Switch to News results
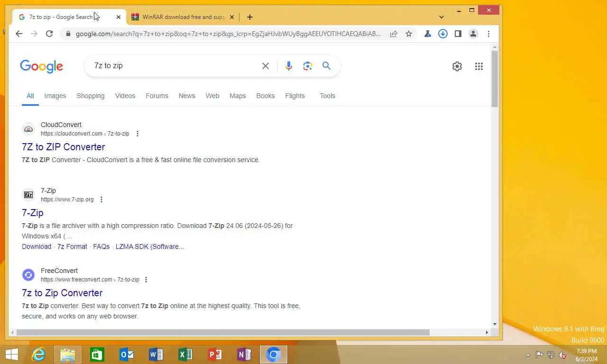This screenshot has width=607, height=364. pyautogui.click(x=187, y=96)
